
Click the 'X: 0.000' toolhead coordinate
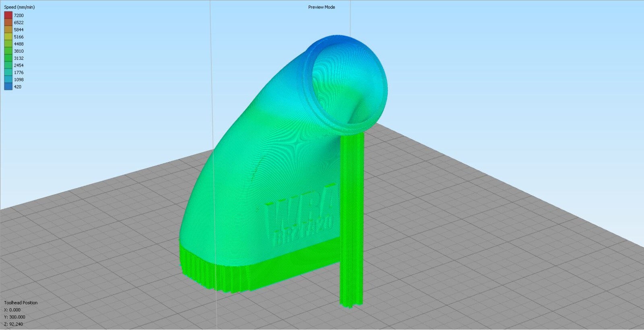tap(12, 310)
